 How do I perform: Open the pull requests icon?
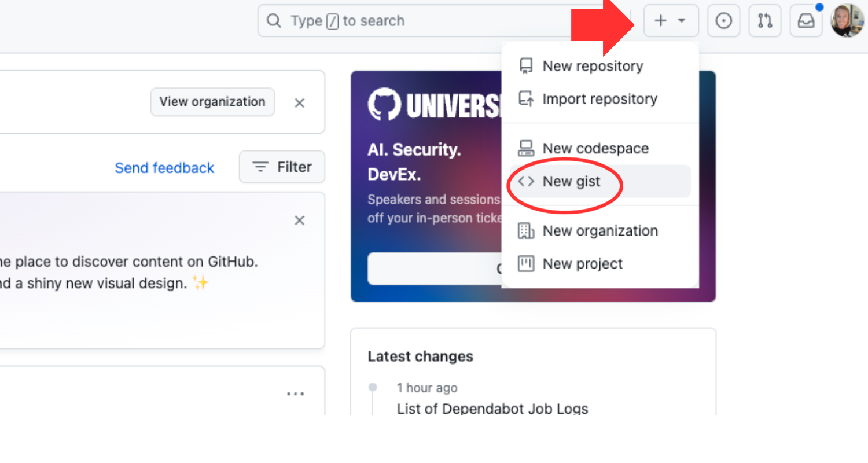764,21
